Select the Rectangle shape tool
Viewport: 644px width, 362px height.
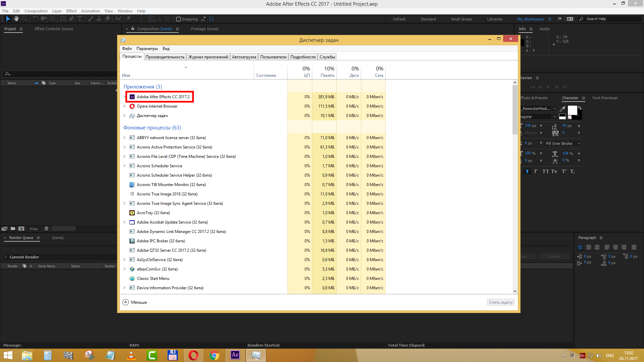pyautogui.click(x=63, y=19)
